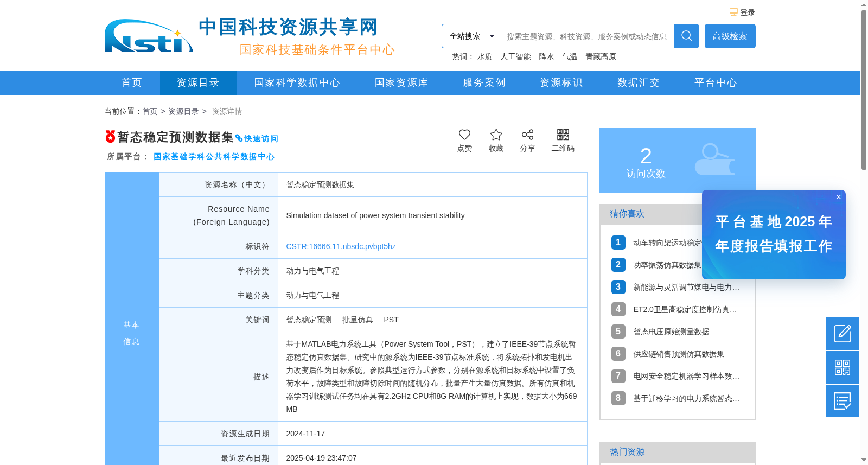
Task: Open recommended item 供应链销售预测仿真数据集
Action: coord(679,354)
